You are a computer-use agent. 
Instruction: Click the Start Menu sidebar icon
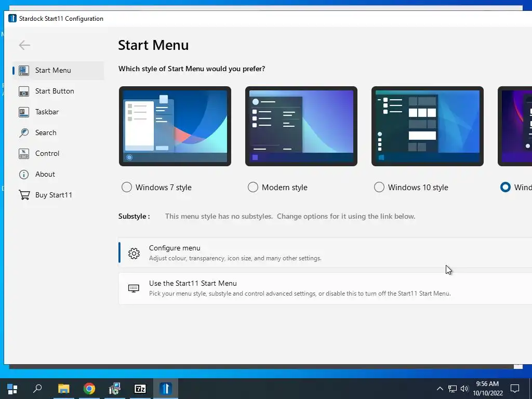(24, 71)
